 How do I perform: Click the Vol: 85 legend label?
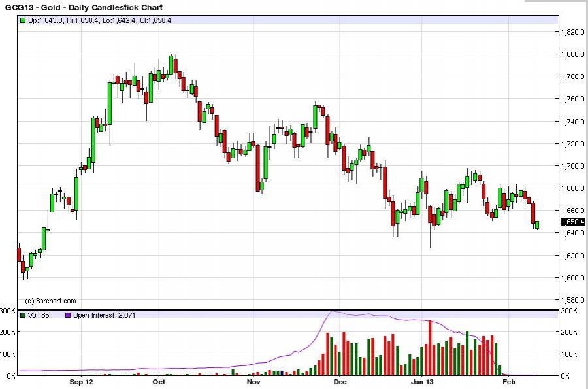[39, 315]
